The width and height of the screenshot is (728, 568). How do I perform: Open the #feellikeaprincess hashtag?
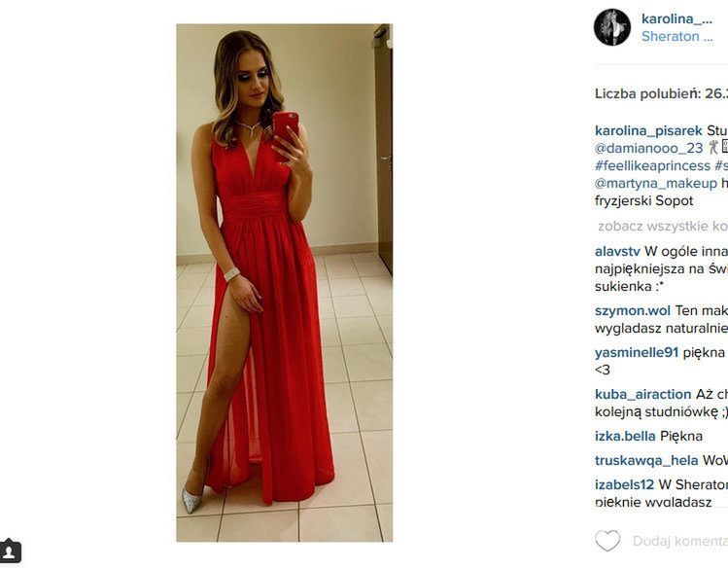(652, 165)
